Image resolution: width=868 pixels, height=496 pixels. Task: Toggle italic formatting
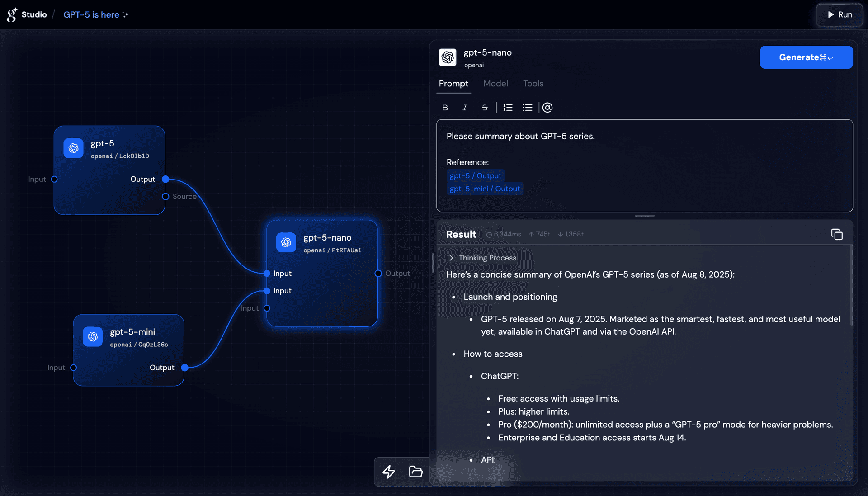464,108
